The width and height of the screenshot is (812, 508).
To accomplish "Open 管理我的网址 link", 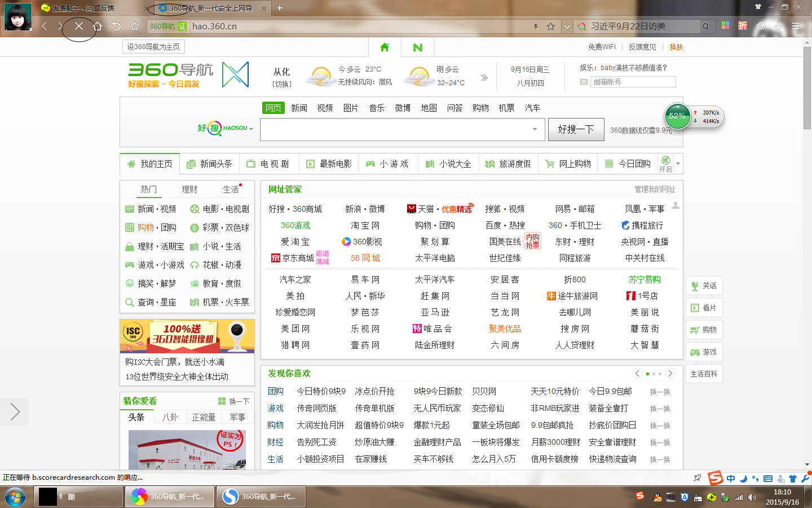I will click(x=655, y=189).
